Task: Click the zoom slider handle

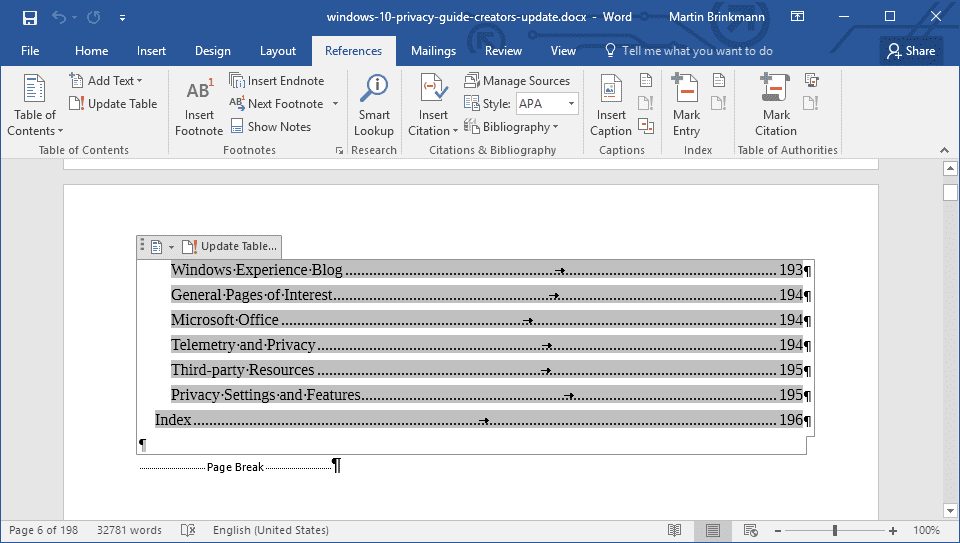Action: pyautogui.click(x=834, y=530)
